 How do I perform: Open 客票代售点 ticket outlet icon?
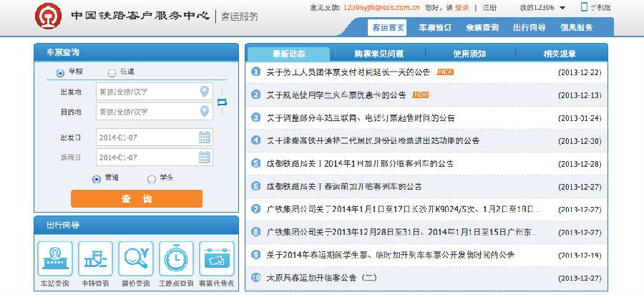pos(217,259)
